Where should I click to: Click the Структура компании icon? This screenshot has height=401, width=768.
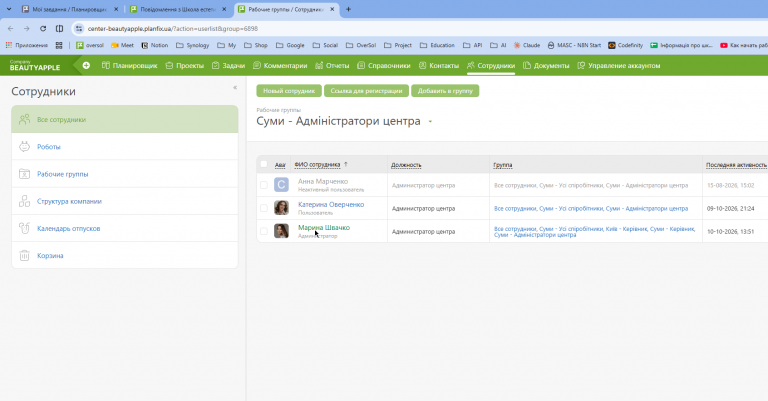point(24,201)
